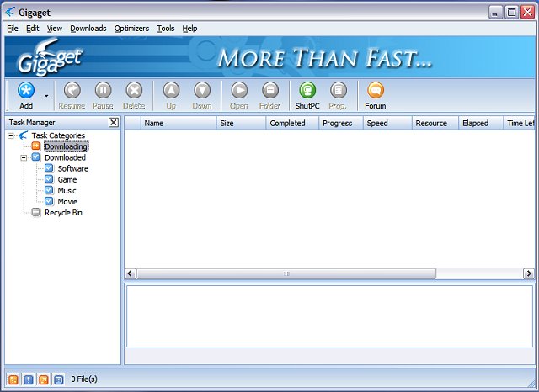Collapse the Downloaded tree node
539x392 pixels.
pyautogui.click(x=24, y=158)
